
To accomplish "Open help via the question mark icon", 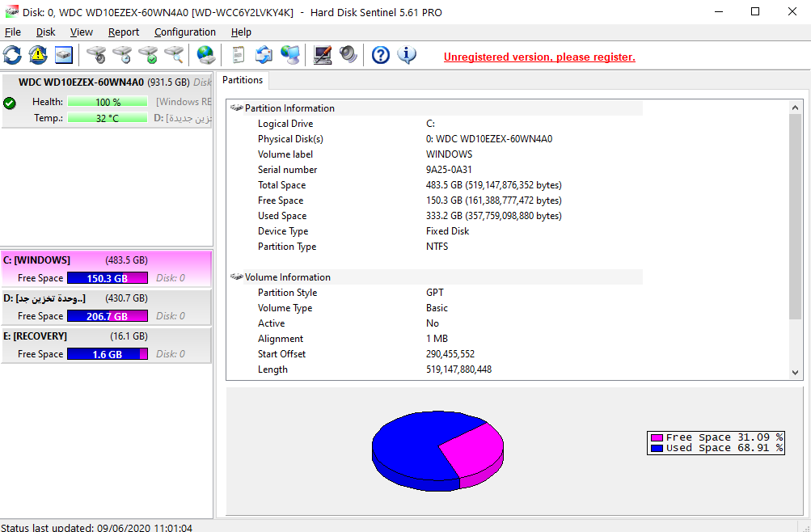I will tap(381, 55).
